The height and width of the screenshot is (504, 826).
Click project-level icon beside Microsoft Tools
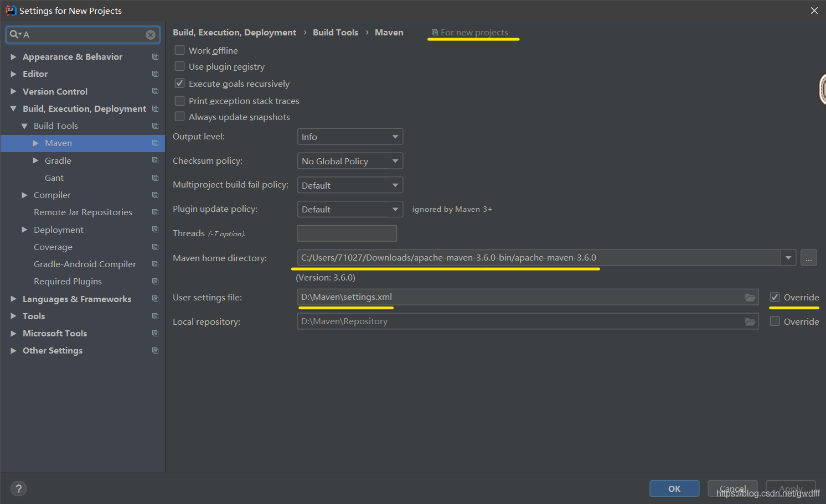pyautogui.click(x=155, y=334)
